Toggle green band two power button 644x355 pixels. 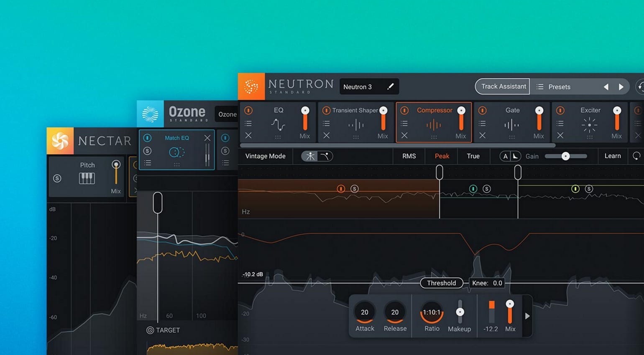[x=473, y=189]
